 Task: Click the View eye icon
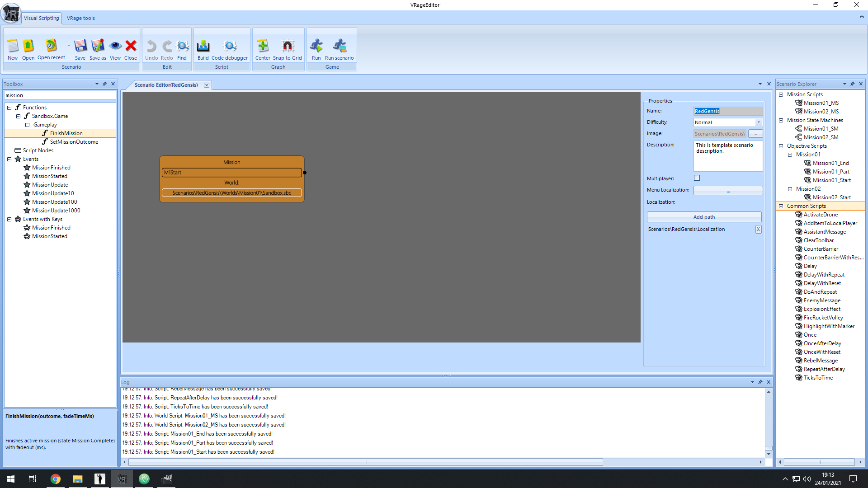point(115,49)
